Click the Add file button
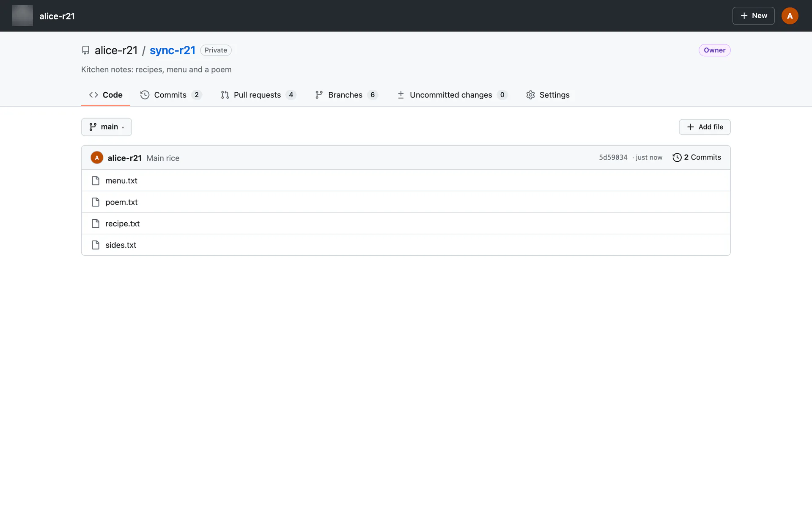Screen dimensions: 812x508 705,127
